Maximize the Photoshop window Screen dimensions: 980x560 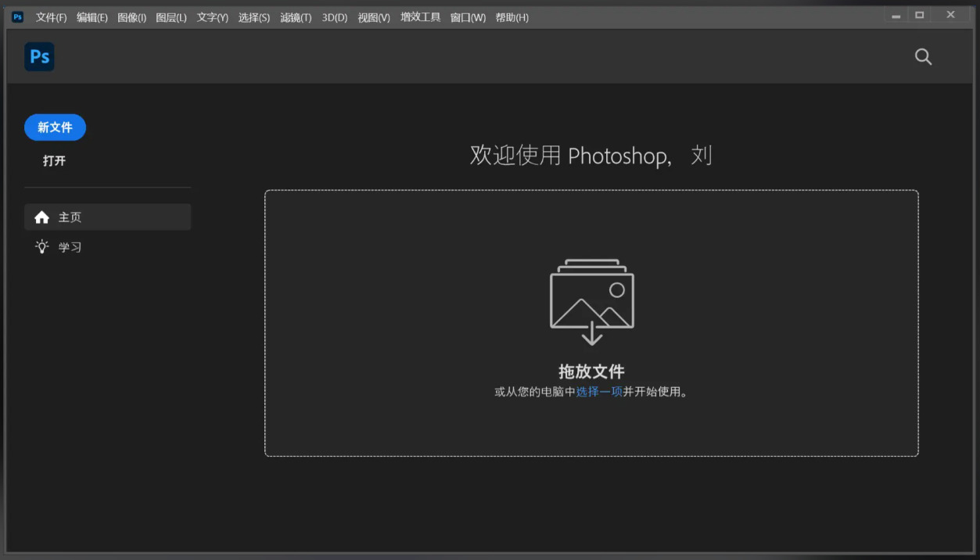(x=920, y=16)
